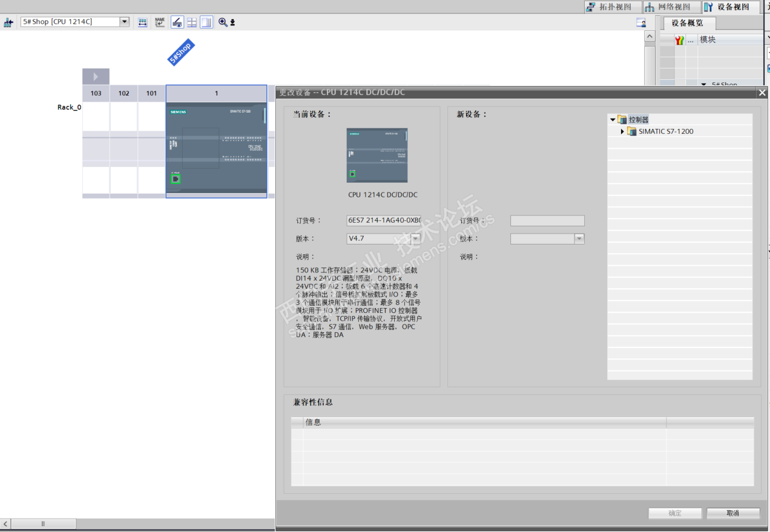Select rack slot 103 header

click(96, 93)
